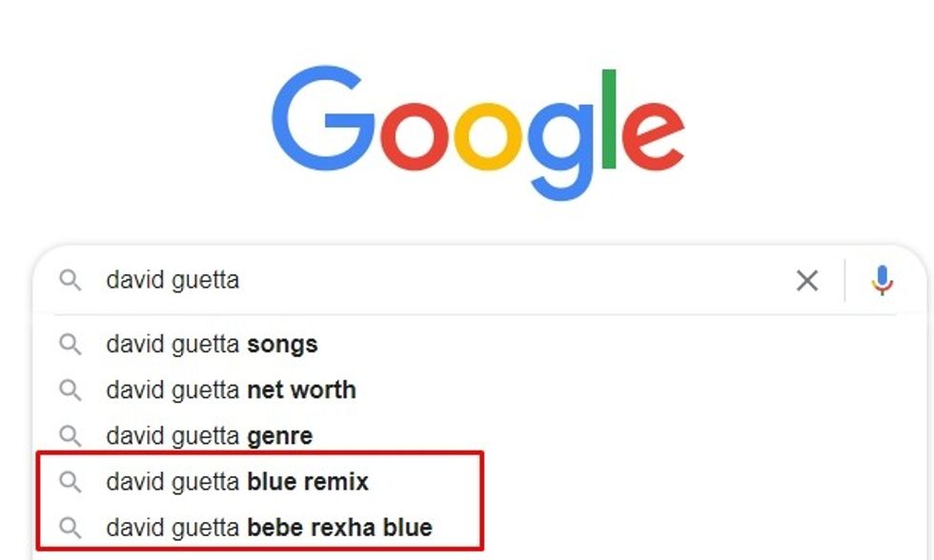Choose the 'david guetta net worth' suggestion

(231, 390)
